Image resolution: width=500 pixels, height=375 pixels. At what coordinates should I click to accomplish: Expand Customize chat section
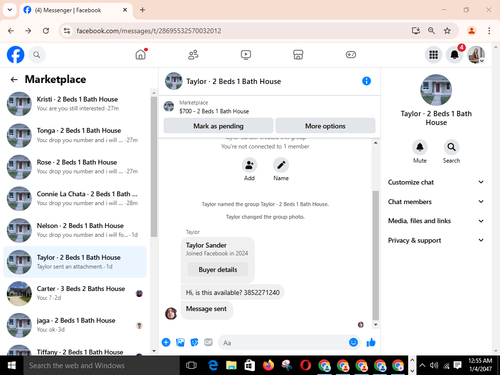click(x=436, y=182)
